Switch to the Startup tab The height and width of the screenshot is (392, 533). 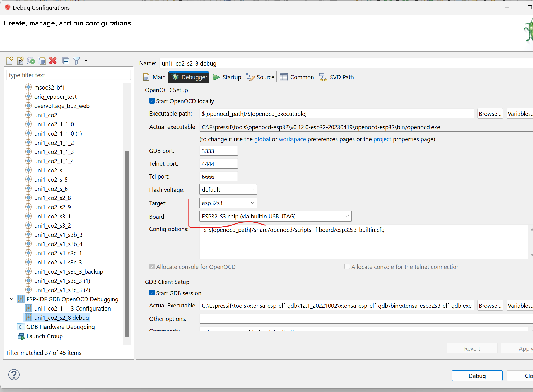(227, 77)
